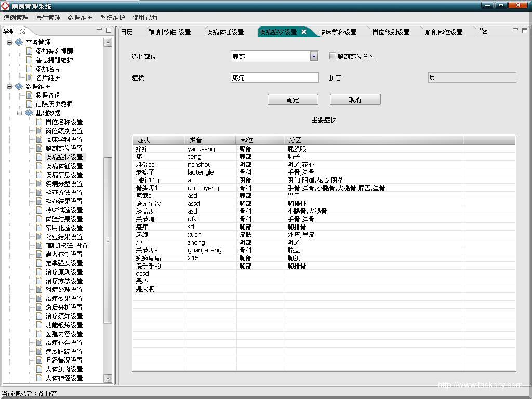Click the page icon beside 岗位名称设置
532x399 pixels.
click(39, 122)
